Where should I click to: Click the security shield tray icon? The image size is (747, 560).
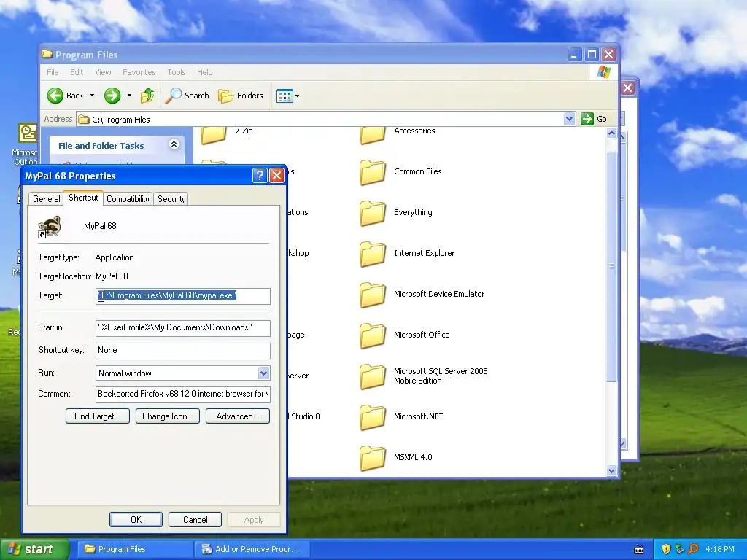666,549
